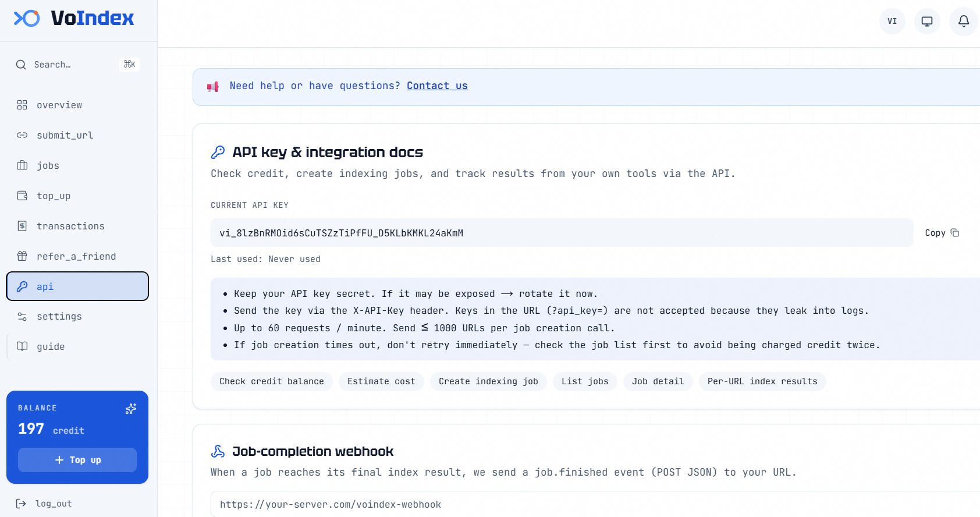Viewport: 980px width, 517px height.
Task: Click the overview grid icon
Action: (22, 105)
